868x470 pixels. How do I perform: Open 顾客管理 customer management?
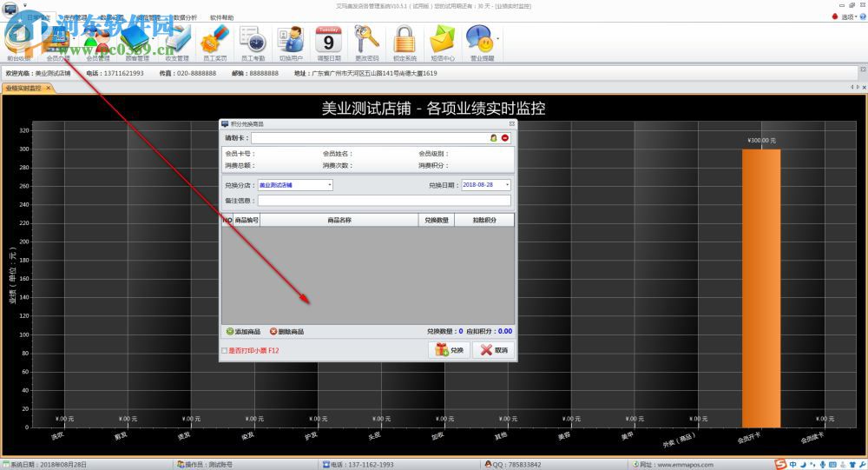(x=137, y=43)
